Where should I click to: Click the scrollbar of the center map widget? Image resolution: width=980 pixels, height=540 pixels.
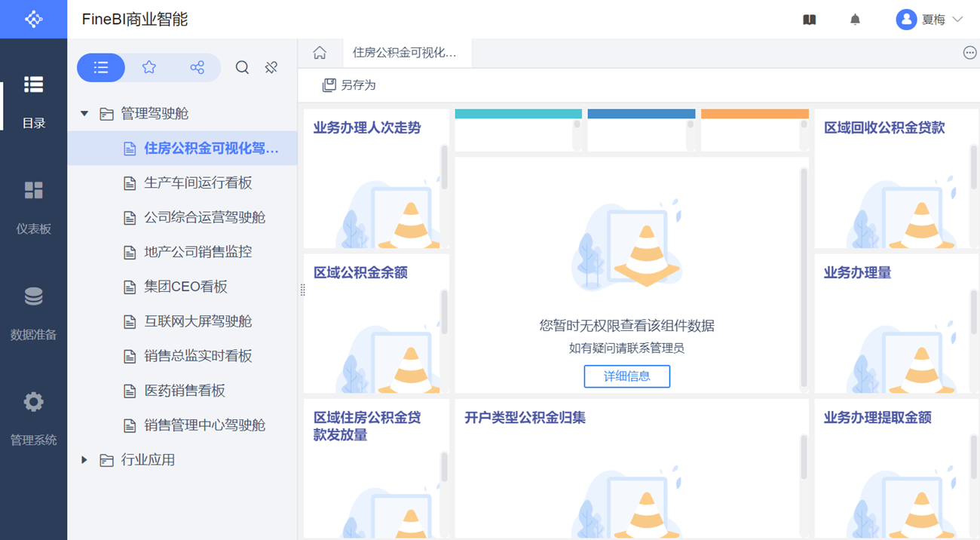[804, 277]
